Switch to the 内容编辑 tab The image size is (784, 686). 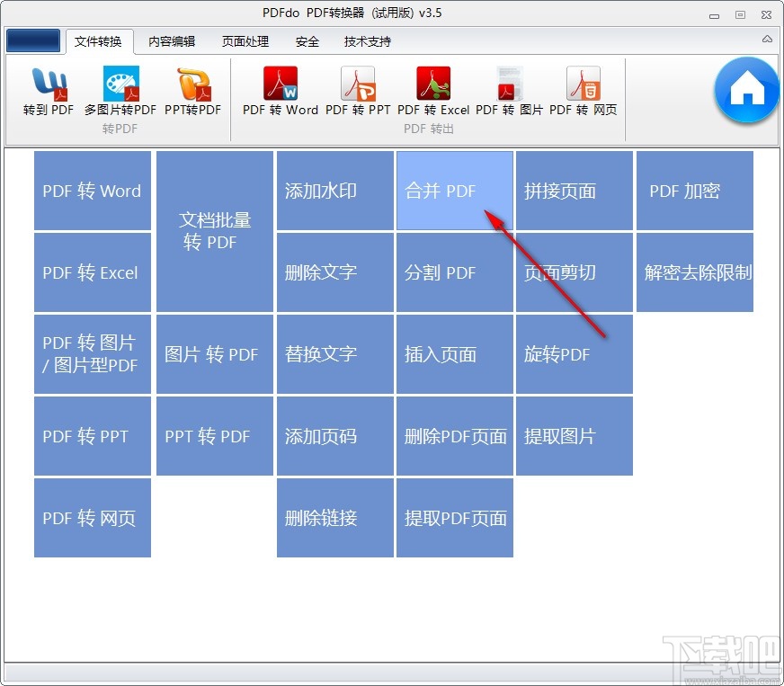(172, 41)
